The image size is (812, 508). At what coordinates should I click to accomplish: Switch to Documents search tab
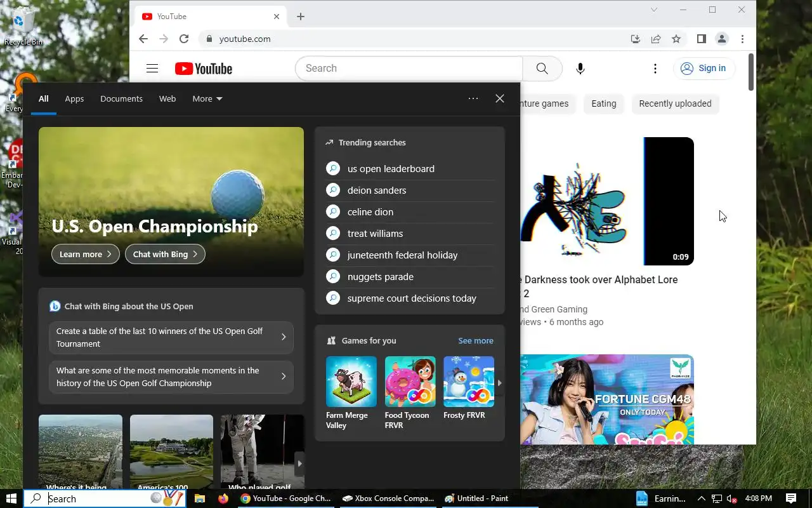pyautogui.click(x=121, y=98)
